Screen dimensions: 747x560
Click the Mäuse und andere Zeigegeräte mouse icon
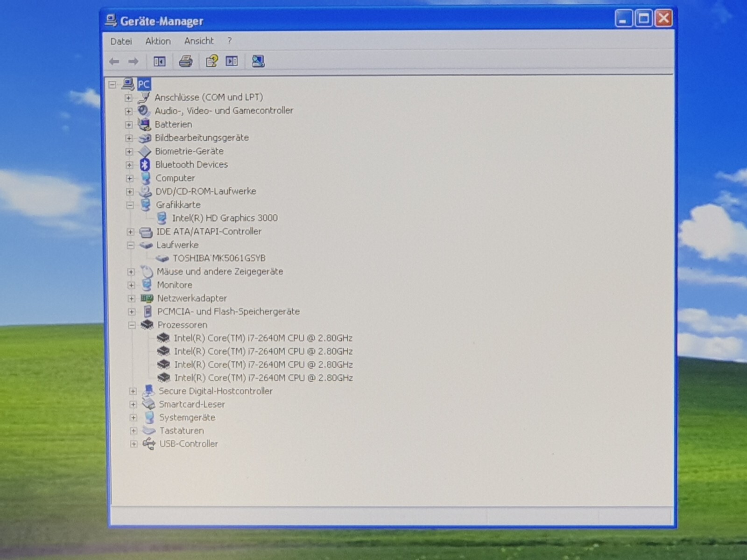[x=147, y=272]
